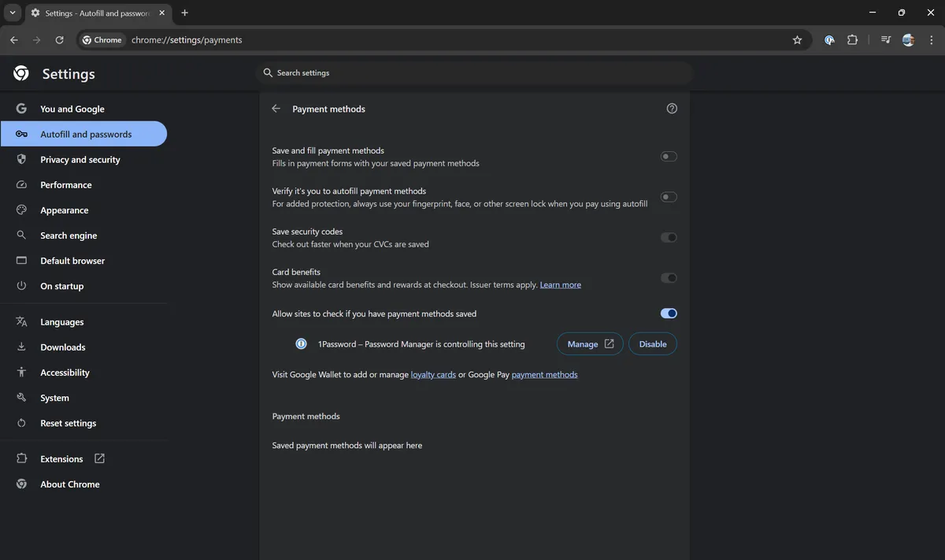The width and height of the screenshot is (945, 560).
Task: Open the Extensions puzzle icon in toolbar
Action: tap(852, 40)
